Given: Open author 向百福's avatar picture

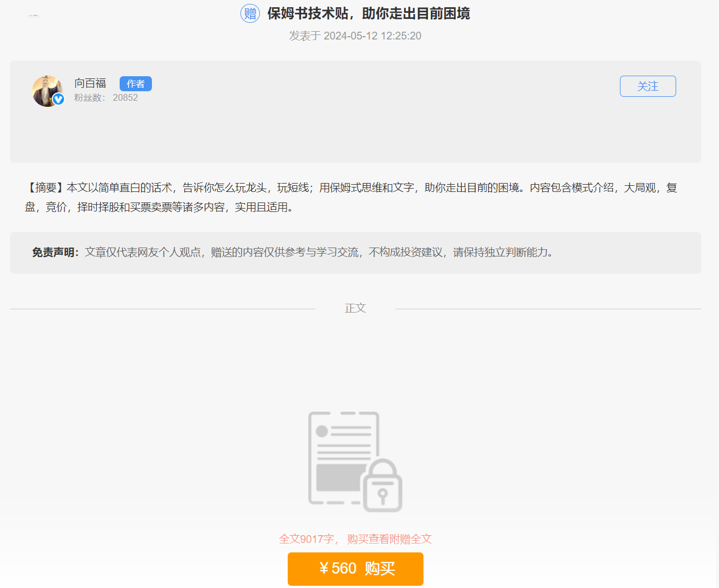Looking at the screenshot, I should point(47,90).
